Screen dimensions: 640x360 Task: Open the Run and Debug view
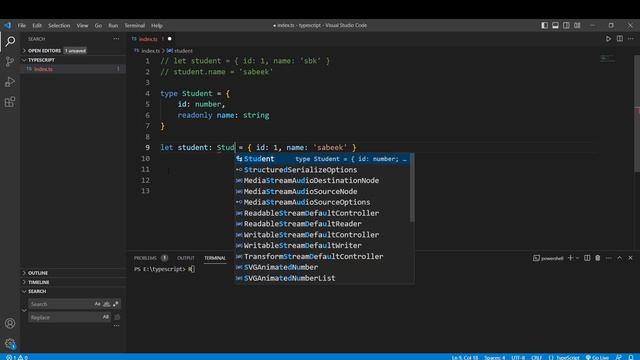(x=10, y=82)
